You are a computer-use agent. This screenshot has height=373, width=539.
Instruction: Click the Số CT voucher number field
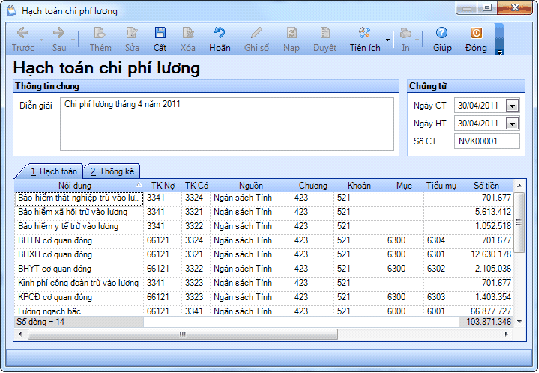point(487,141)
